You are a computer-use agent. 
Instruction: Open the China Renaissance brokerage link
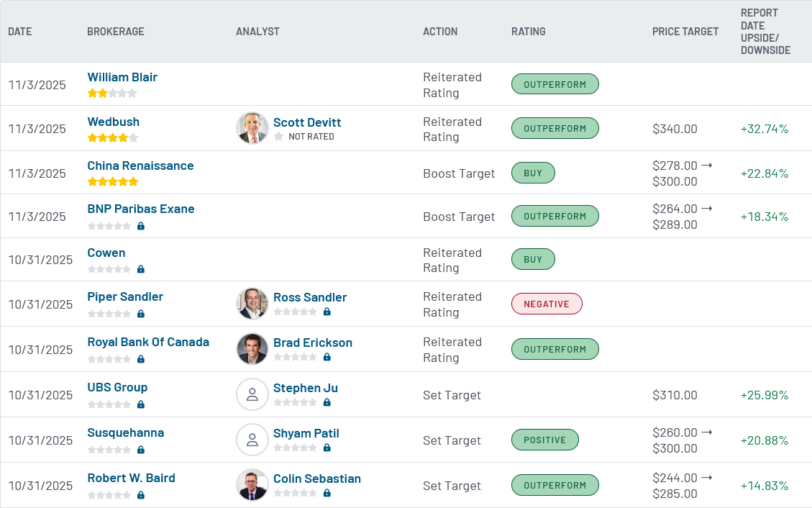[x=140, y=165]
